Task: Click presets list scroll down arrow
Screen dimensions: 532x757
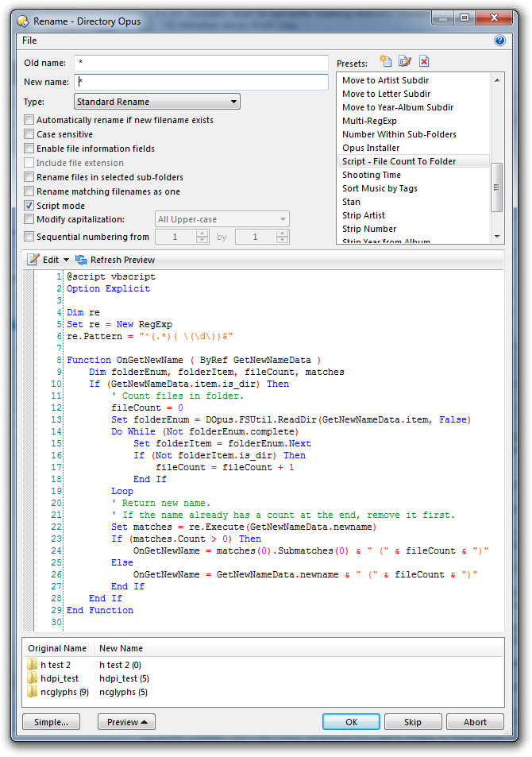Action: click(x=497, y=237)
